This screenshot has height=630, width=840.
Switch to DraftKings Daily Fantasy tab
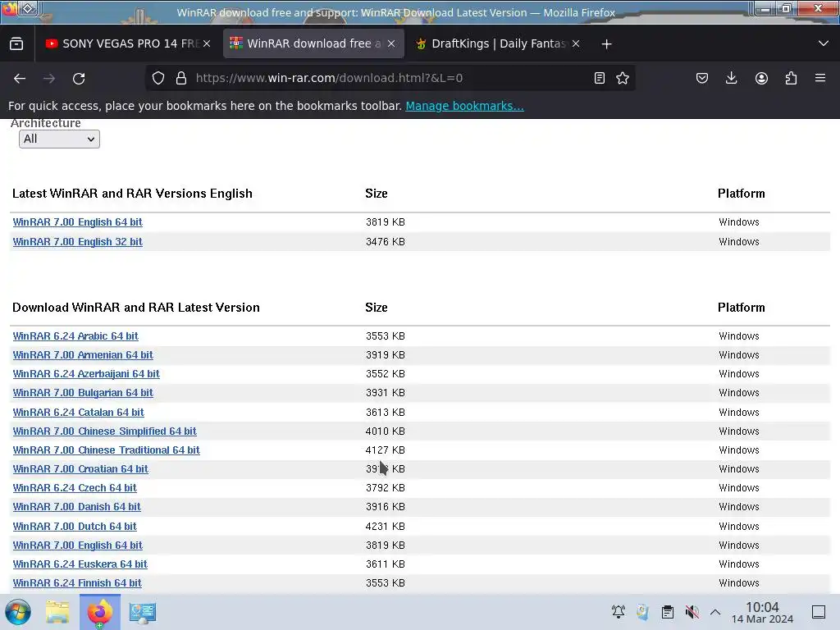click(x=498, y=44)
